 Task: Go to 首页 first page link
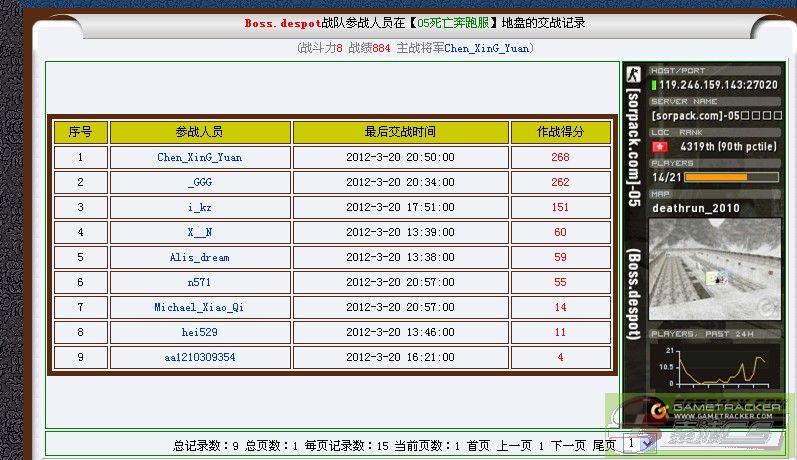click(478, 445)
